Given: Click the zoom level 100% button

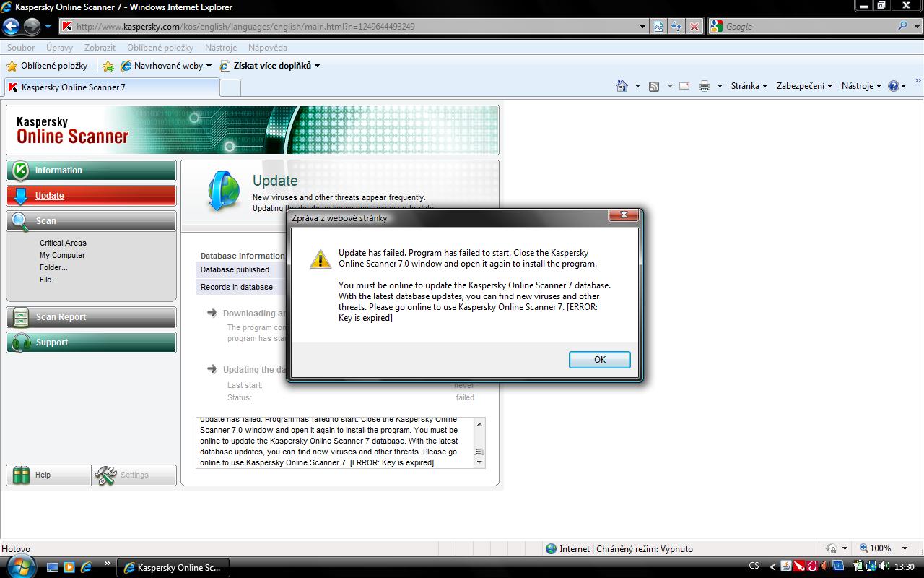Looking at the screenshot, I should 875,548.
